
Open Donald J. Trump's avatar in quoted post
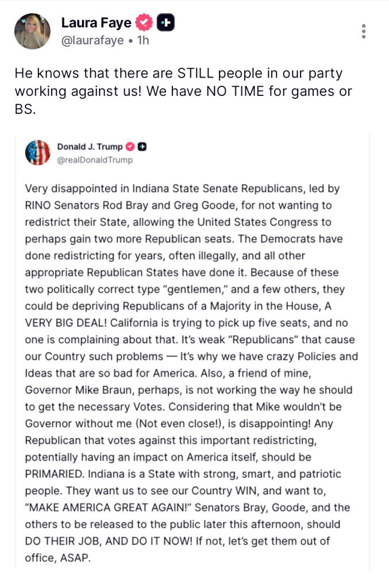click(x=37, y=152)
